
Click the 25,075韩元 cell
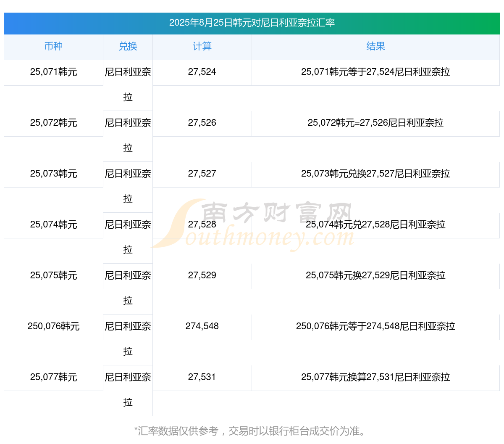point(53,275)
